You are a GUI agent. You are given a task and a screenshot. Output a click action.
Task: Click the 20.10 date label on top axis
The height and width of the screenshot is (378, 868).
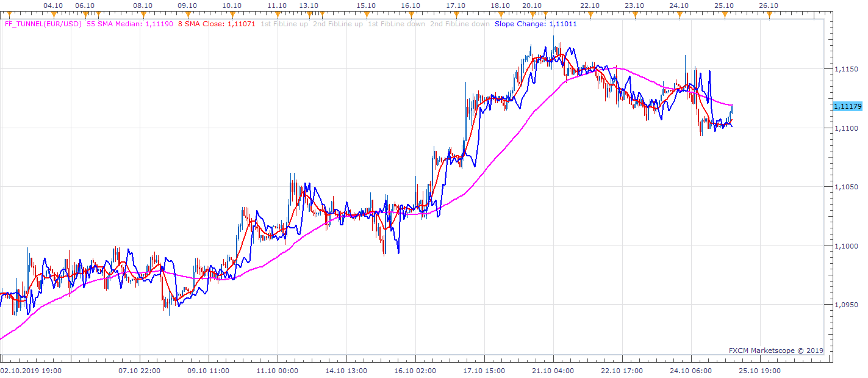tap(532, 5)
